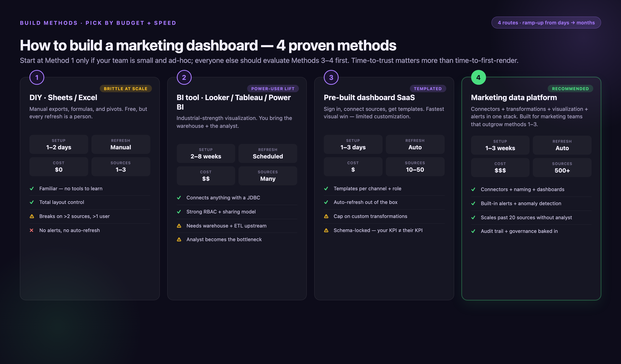Select the 'DIY · Sheets / Excel' card title
Image resolution: width=621 pixels, height=364 pixels.
point(63,98)
